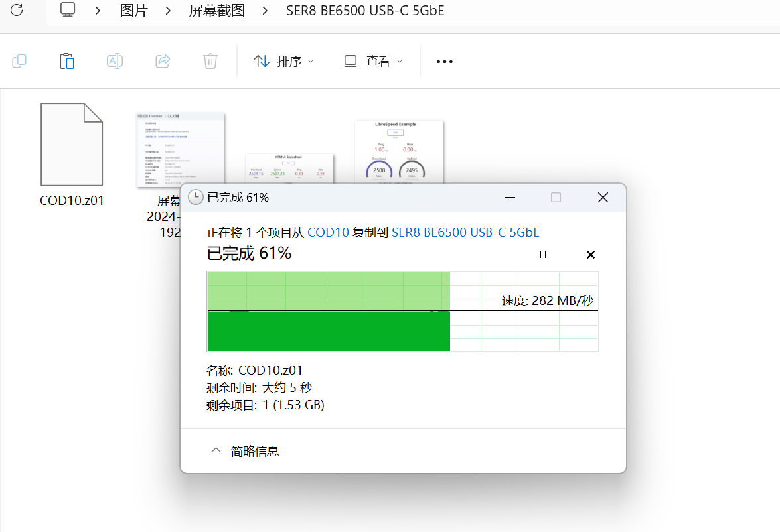Viewport: 780px width, 532px height.
Task: Click the Paste clipboard toolbar icon
Action: pos(66,61)
